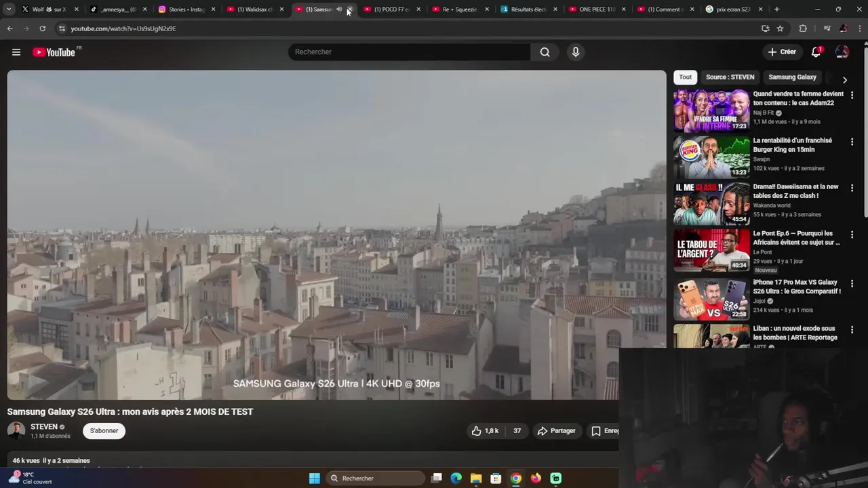Open Le tabou de l'argent thumbnail

pyautogui.click(x=711, y=250)
